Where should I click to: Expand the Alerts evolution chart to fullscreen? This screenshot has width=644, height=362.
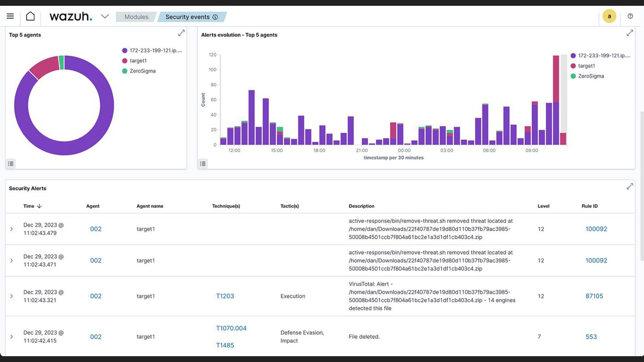[630, 33]
